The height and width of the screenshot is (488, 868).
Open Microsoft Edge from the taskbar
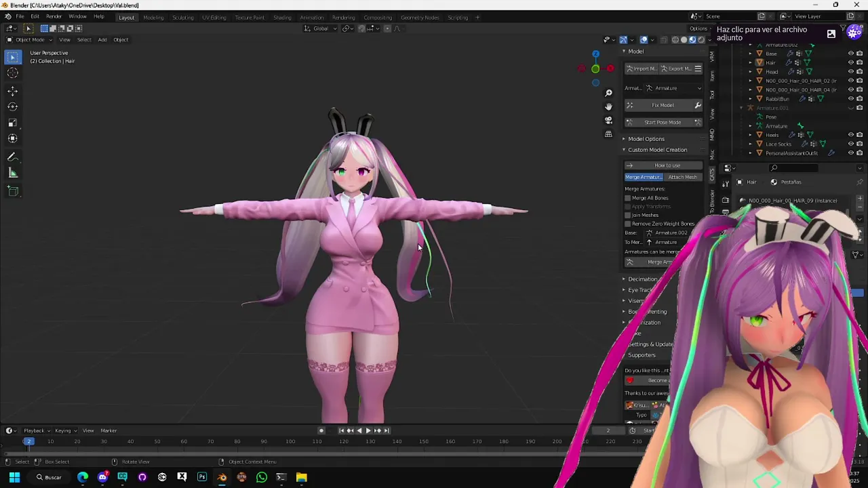pos(83,477)
